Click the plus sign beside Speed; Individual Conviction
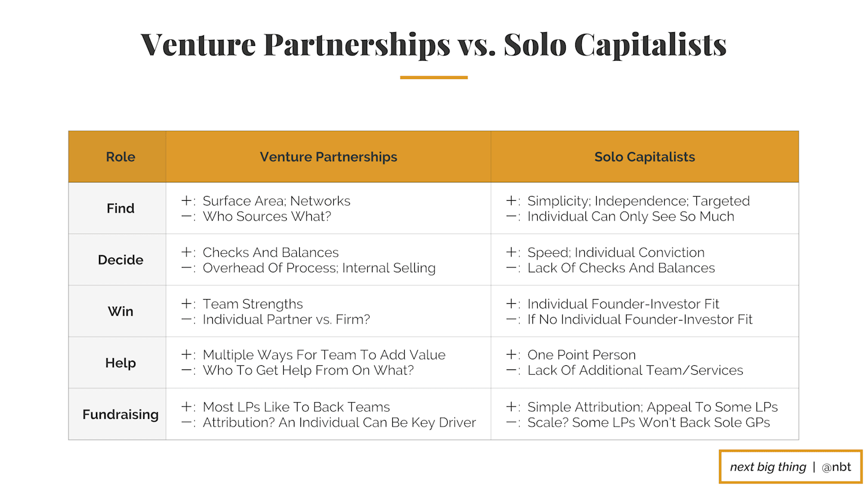Screen dimensions: 868x488 [512, 253]
